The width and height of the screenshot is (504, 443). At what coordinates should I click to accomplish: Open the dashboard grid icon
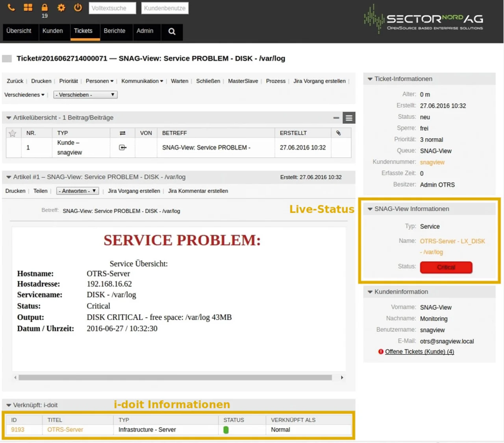28,7
